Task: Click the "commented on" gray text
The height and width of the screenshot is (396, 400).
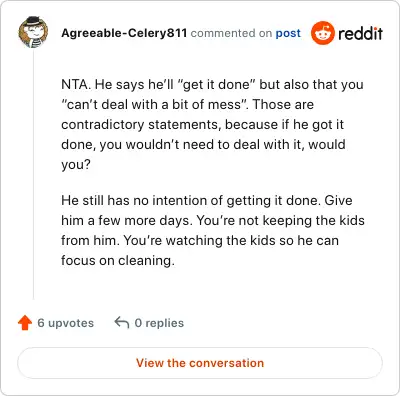Action: [231, 33]
